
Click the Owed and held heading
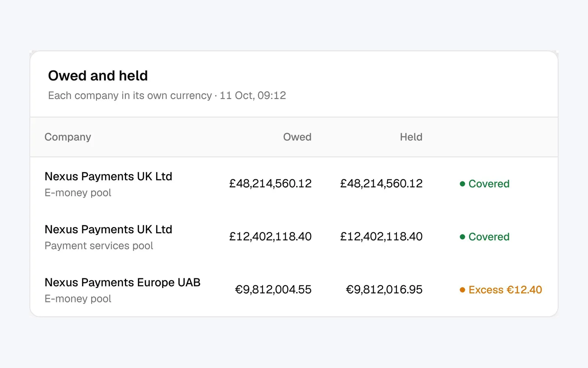(x=98, y=76)
